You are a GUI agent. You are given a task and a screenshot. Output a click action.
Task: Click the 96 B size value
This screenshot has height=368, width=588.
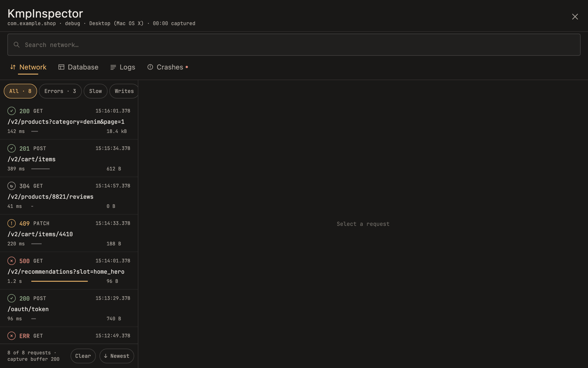pyautogui.click(x=112, y=281)
